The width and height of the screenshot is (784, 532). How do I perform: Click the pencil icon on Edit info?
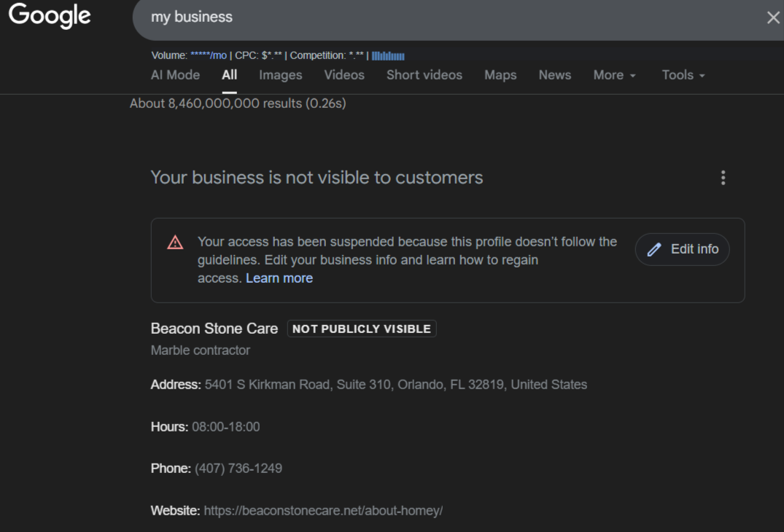click(655, 250)
